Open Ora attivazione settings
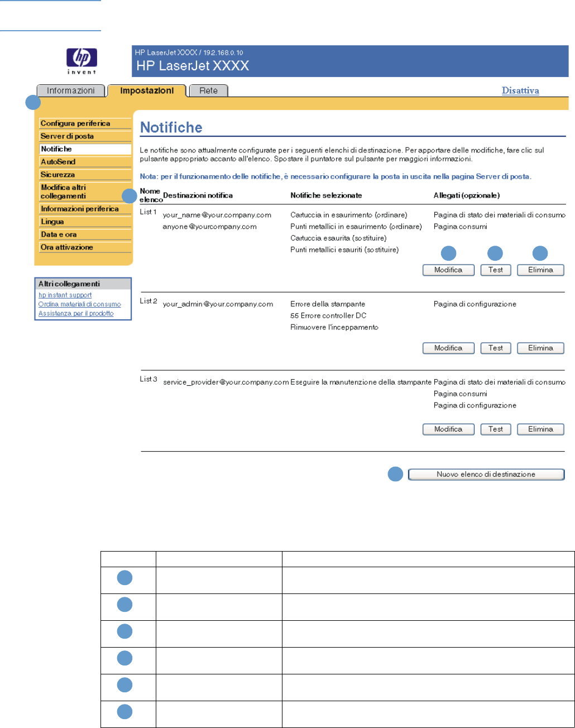 (85, 247)
